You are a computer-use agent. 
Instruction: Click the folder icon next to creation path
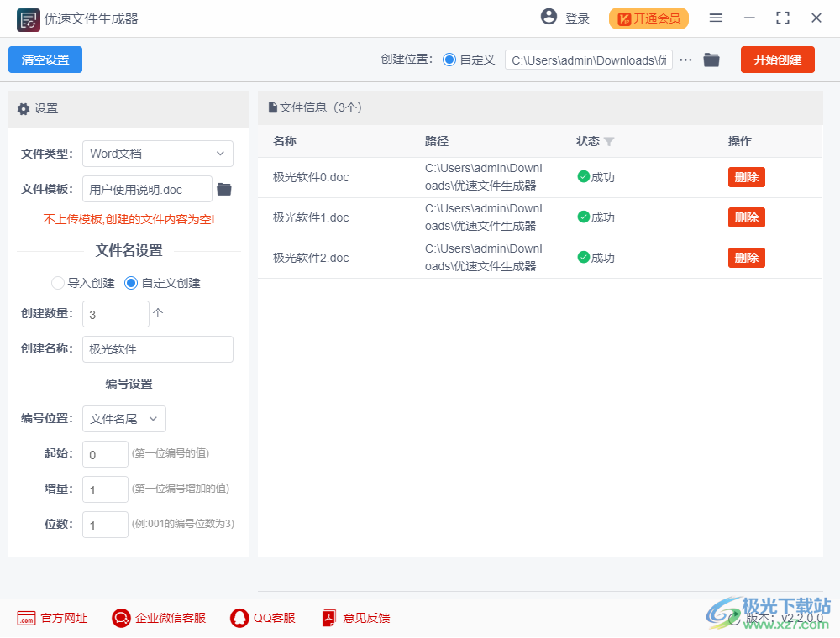coord(711,60)
